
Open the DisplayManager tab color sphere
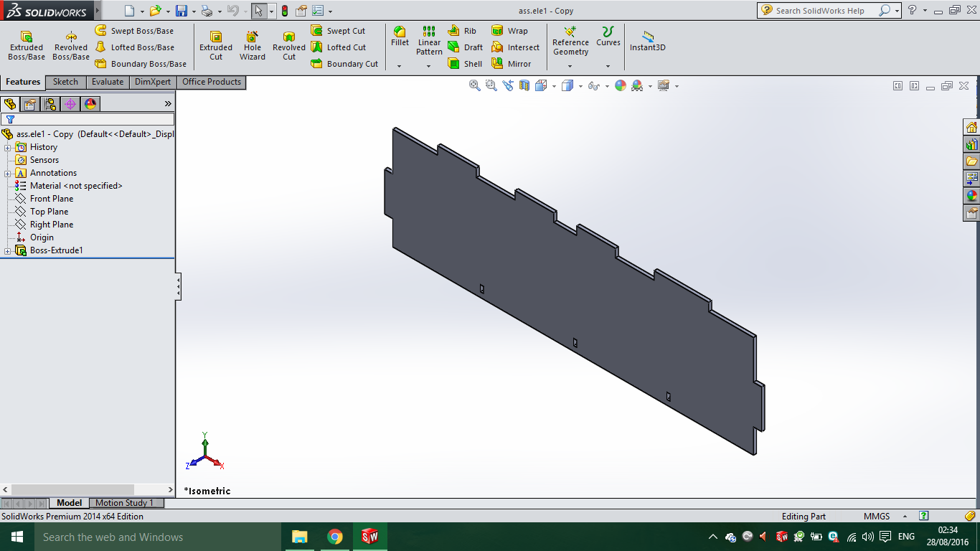[90, 104]
